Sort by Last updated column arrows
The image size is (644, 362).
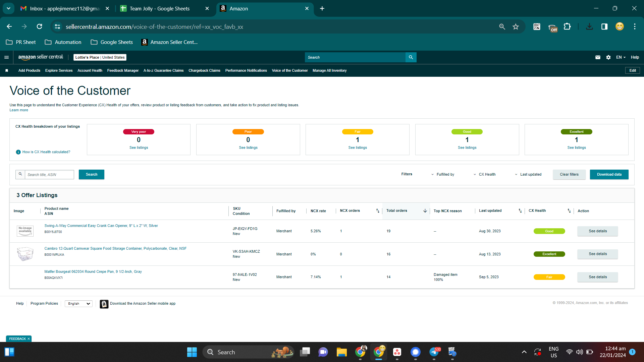click(x=520, y=211)
